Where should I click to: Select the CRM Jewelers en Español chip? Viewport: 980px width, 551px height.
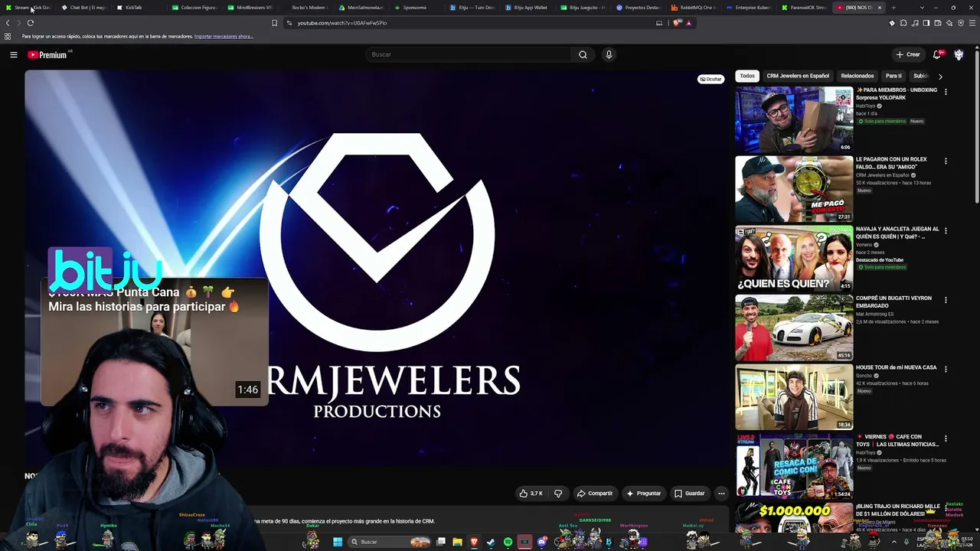798,76
